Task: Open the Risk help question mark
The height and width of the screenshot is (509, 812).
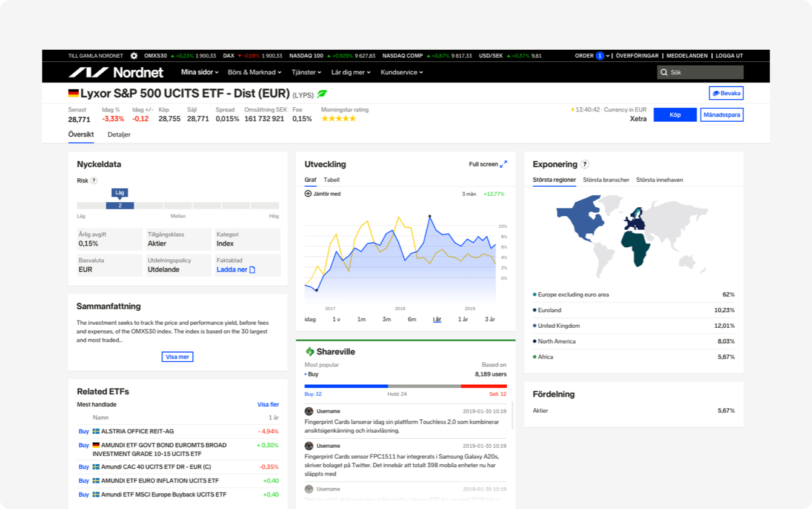Action: point(94,181)
